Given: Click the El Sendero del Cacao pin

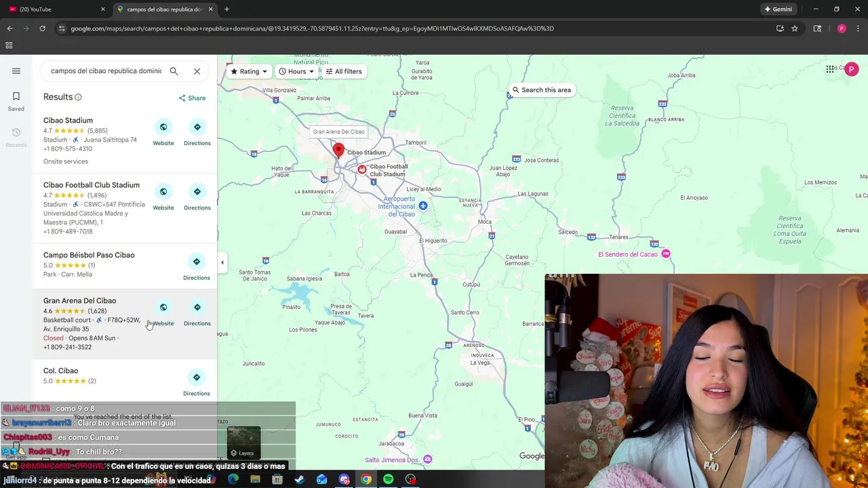Looking at the screenshot, I should pos(666,254).
